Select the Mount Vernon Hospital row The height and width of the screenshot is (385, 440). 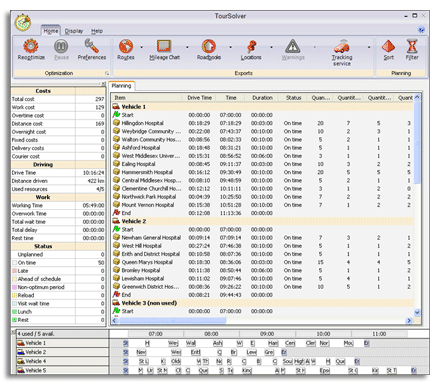pyautogui.click(x=262, y=205)
